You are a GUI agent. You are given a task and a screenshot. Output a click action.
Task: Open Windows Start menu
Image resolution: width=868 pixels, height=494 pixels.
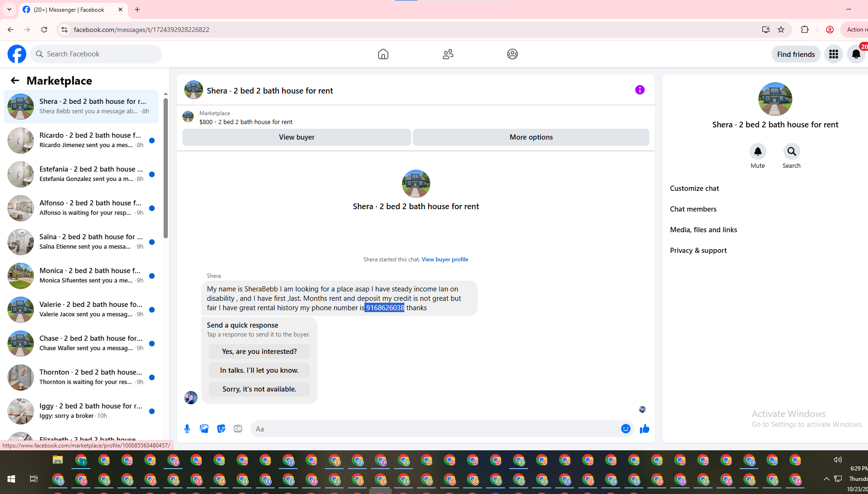click(x=11, y=479)
